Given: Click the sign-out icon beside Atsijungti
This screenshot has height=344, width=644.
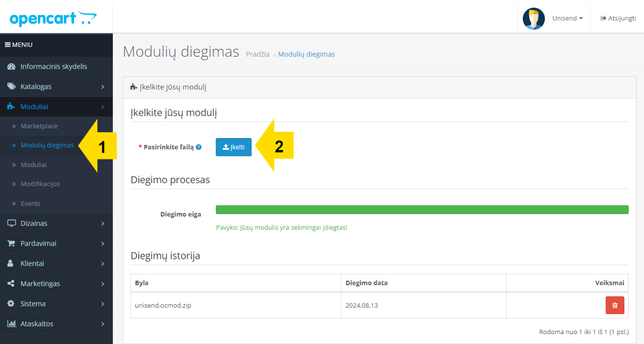Looking at the screenshot, I should click(603, 18).
